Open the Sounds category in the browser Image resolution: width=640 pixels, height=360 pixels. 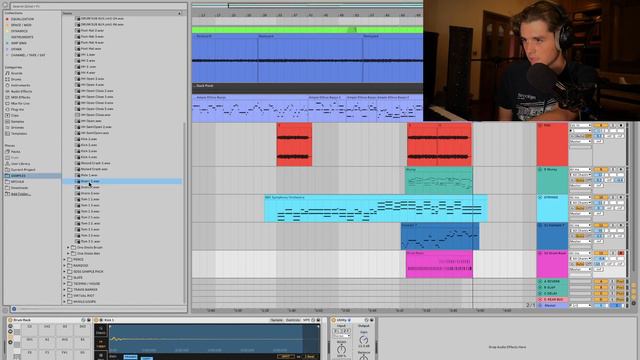pos(16,73)
